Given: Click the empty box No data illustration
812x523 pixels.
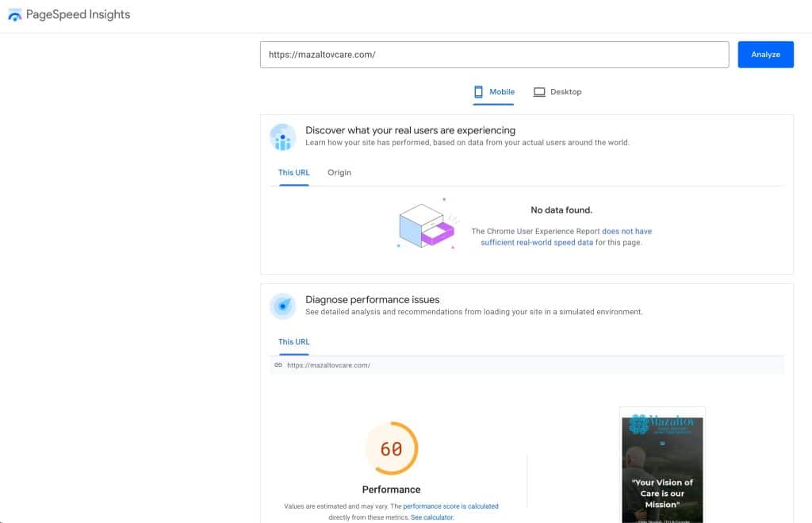Looking at the screenshot, I should (426, 225).
